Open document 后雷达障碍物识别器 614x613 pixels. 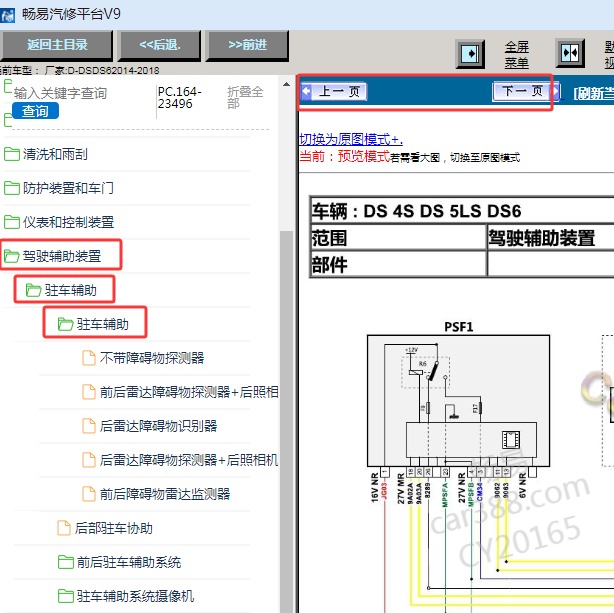click(x=158, y=426)
